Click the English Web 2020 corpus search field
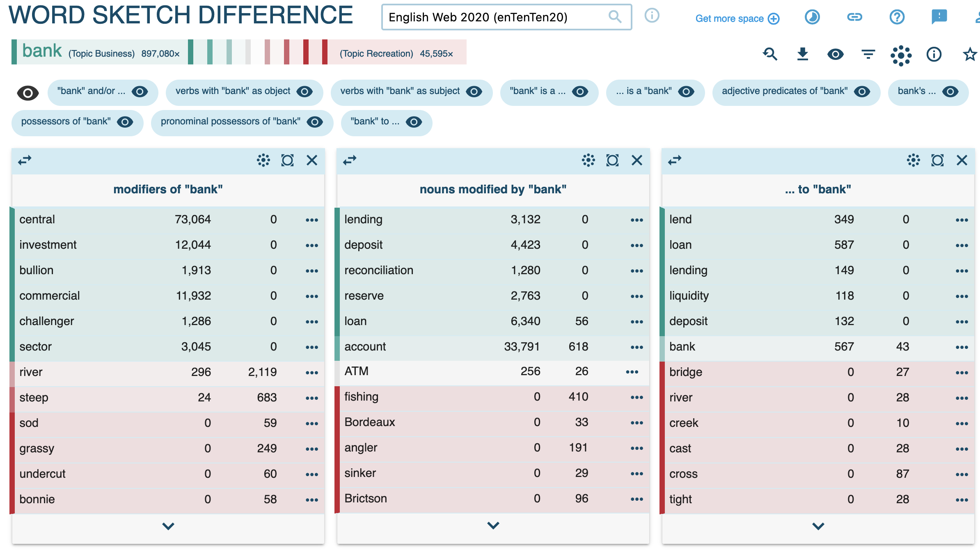 click(506, 17)
